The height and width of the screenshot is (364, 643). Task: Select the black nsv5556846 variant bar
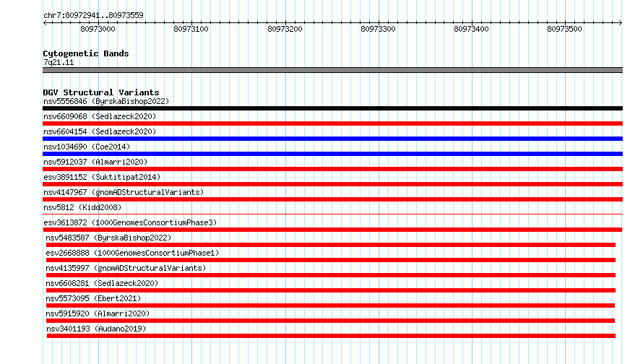[332, 108]
